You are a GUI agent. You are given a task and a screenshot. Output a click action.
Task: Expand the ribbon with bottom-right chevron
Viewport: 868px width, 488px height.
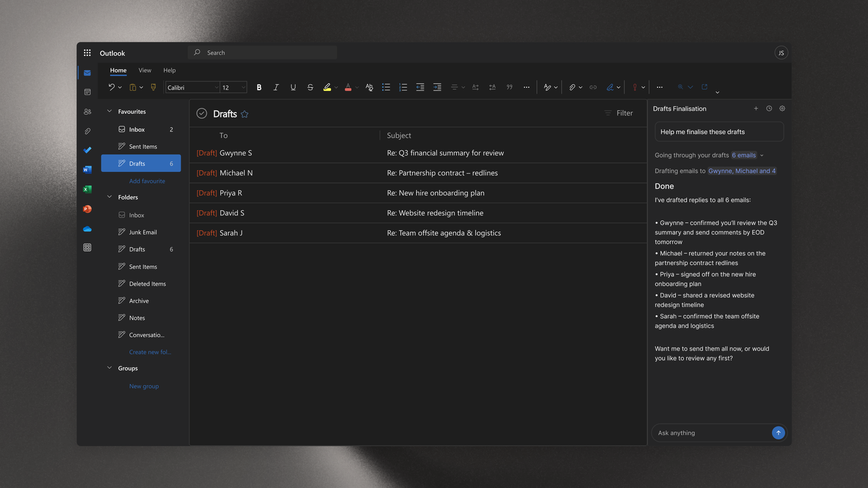click(x=717, y=93)
